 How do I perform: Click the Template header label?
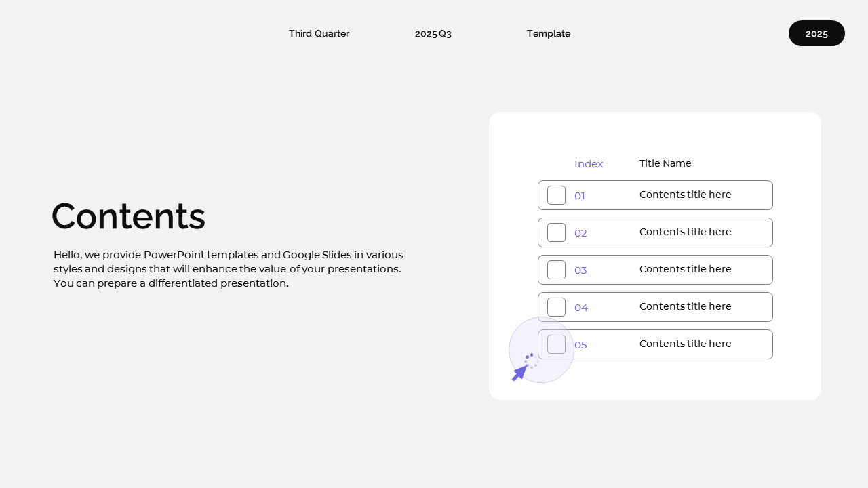[x=549, y=33]
